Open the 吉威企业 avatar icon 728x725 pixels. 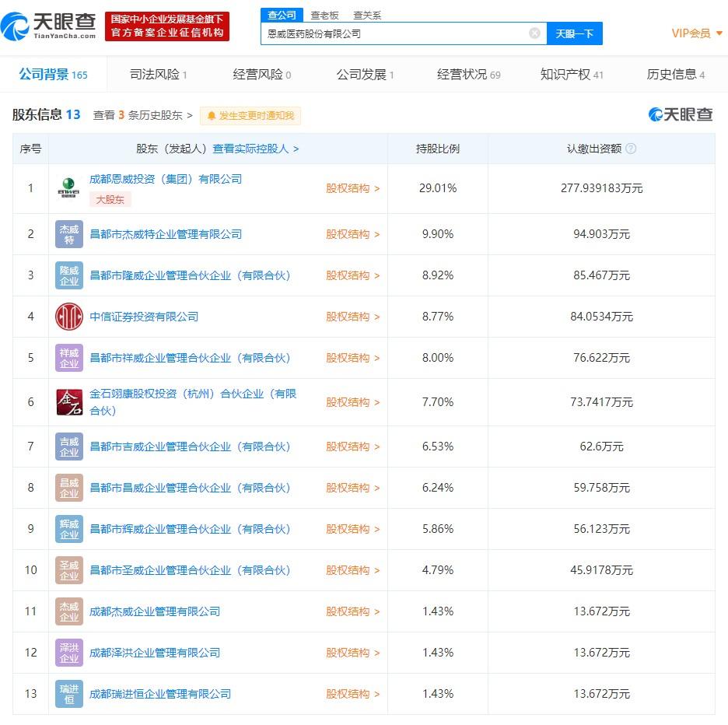click(x=68, y=447)
